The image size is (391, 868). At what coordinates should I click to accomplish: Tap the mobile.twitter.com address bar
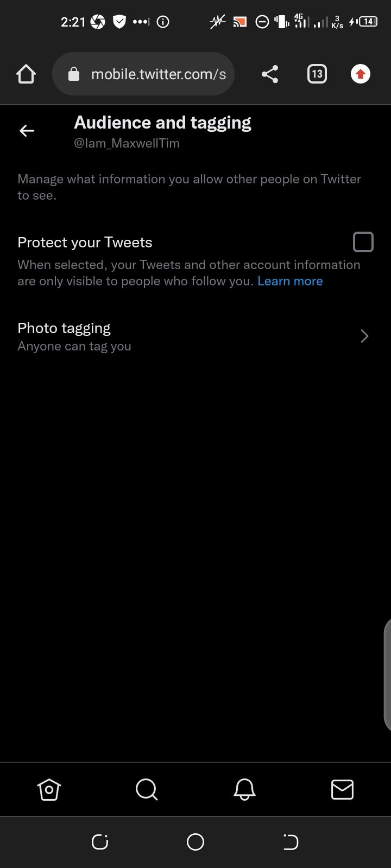pyautogui.click(x=143, y=74)
